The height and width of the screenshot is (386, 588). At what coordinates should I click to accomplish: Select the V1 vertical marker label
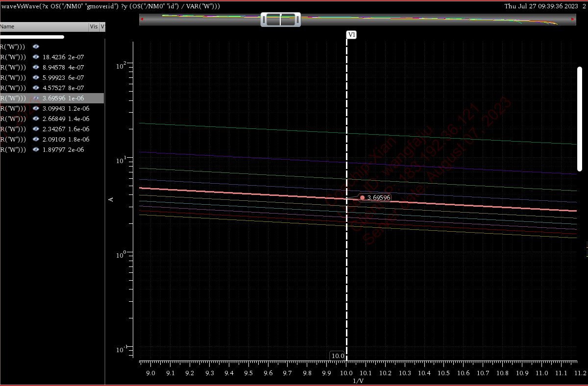351,35
